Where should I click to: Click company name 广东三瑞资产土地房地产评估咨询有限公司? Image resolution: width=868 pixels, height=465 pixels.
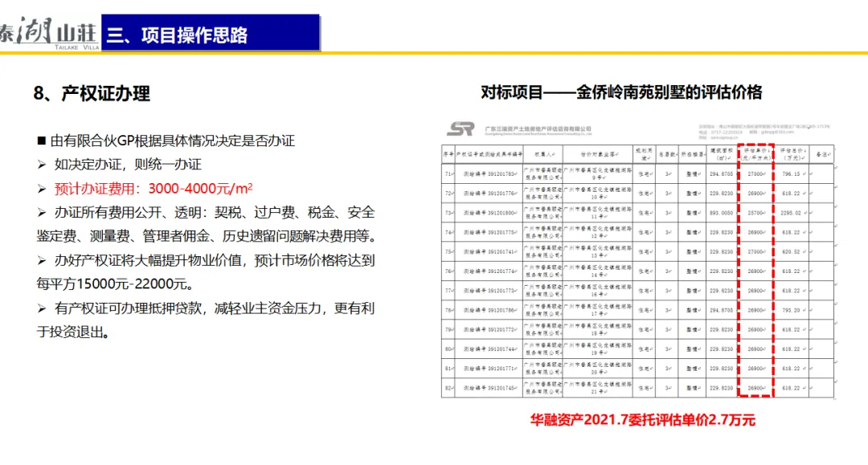tap(538, 128)
